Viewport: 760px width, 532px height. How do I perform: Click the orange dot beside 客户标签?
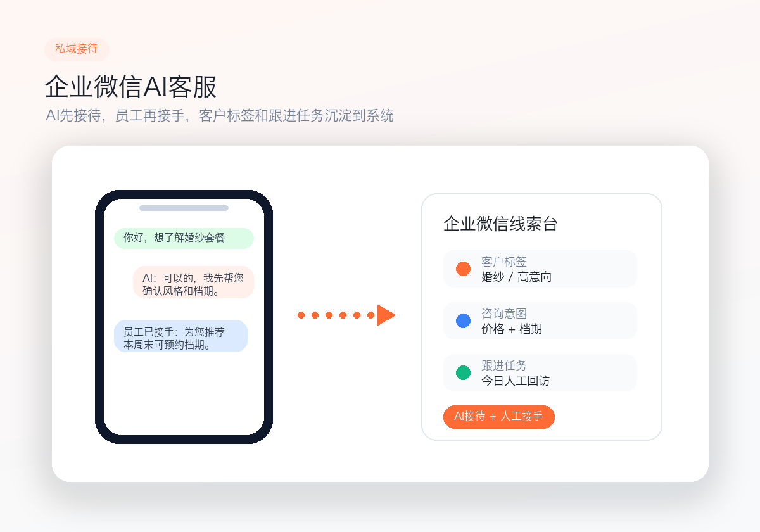(463, 269)
